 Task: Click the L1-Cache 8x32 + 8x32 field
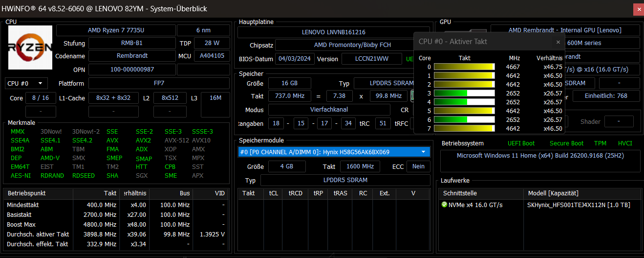(113, 98)
